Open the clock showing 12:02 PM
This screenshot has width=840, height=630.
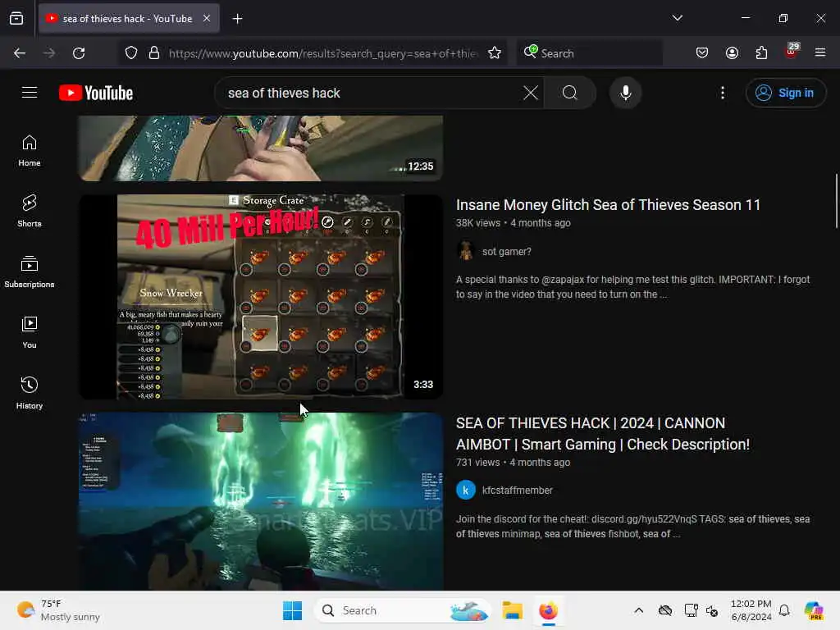(751, 610)
